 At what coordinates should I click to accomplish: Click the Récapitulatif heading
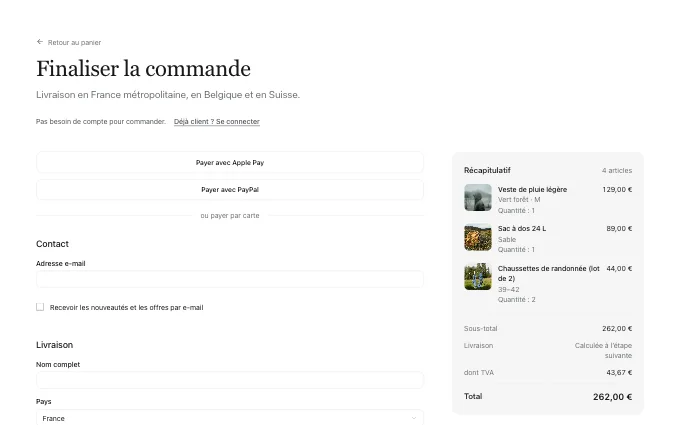[487, 170]
